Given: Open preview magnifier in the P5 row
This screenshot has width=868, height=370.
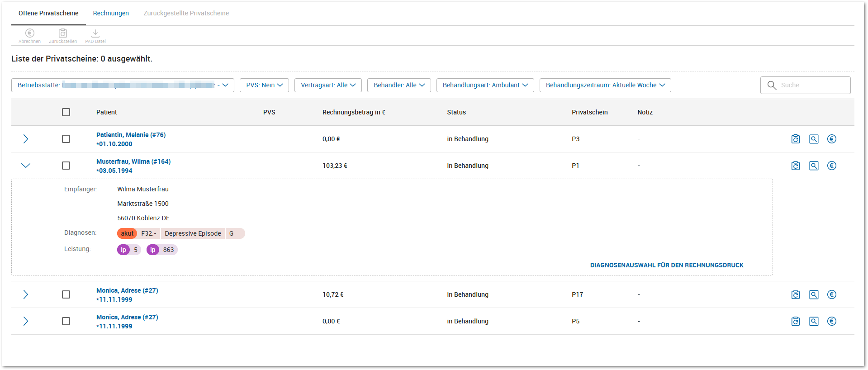Looking at the screenshot, I should (x=814, y=321).
